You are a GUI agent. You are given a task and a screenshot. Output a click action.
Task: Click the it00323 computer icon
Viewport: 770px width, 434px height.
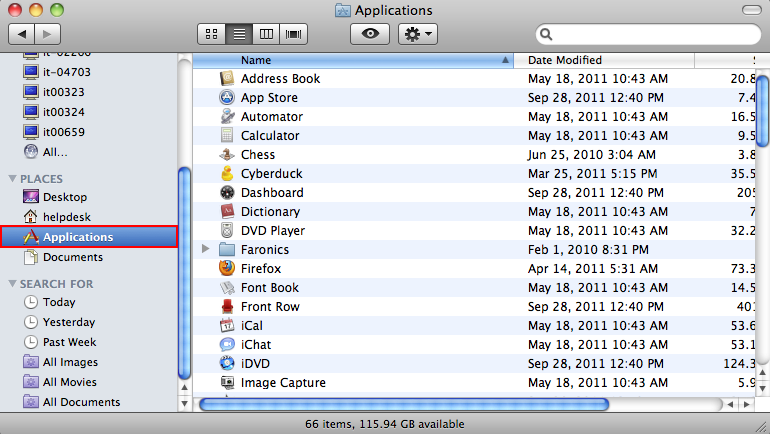click(30, 92)
